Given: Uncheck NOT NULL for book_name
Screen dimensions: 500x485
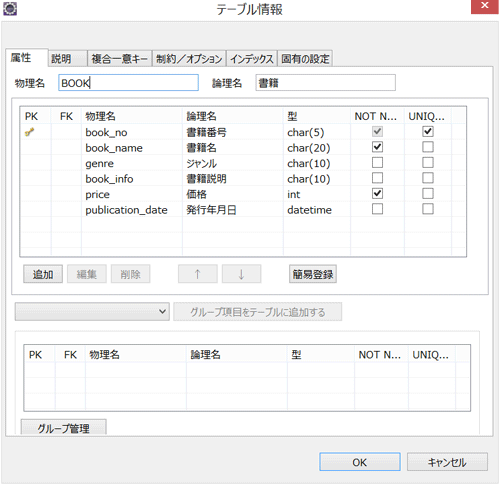Looking at the screenshot, I should (377, 147).
